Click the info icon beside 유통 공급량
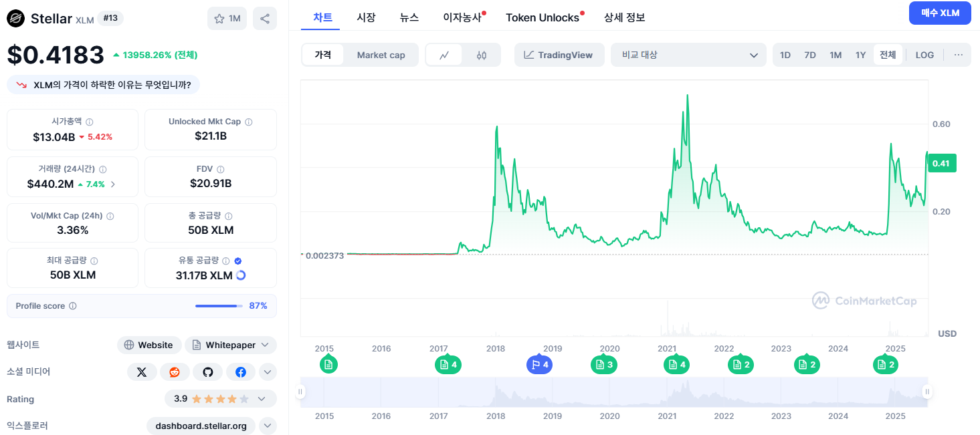Viewport: 980px width, 435px height. tap(226, 261)
